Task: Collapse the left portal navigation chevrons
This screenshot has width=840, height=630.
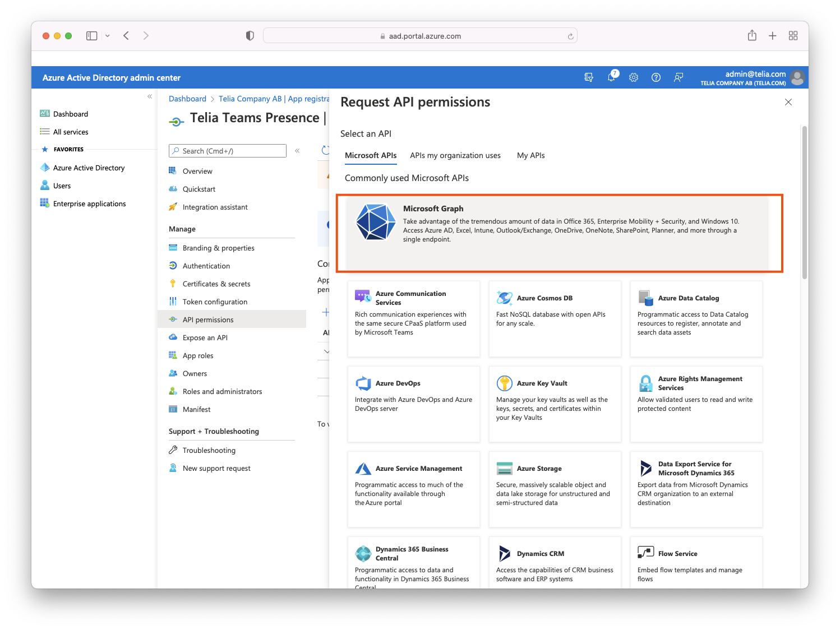Action: [150, 96]
